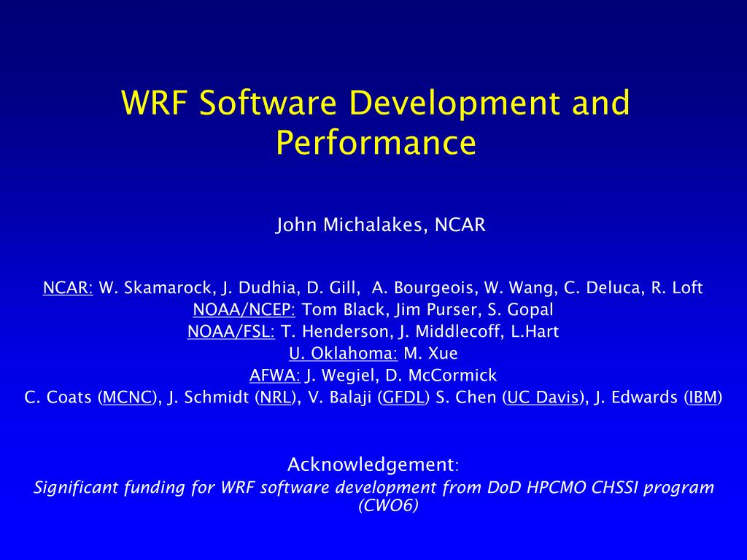This screenshot has width=747, height=560.
Task: Click the name 'D. McCormick'
Action: click(x=441, y=376)
